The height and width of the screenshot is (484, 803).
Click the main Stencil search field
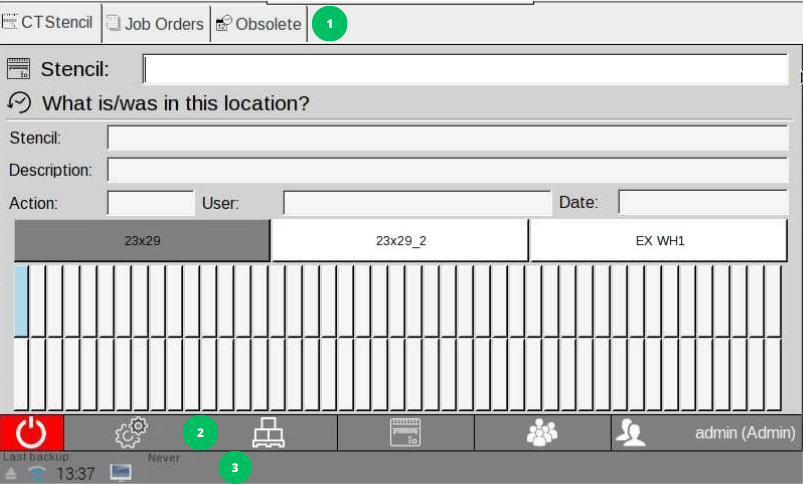coord(465,69)
